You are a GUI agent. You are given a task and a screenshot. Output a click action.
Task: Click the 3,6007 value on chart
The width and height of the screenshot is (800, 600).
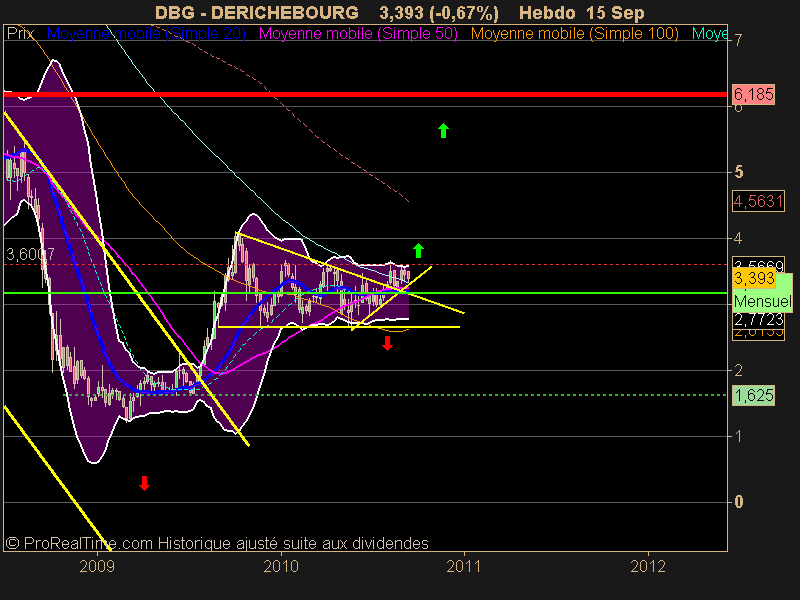[x=30, y=255]
